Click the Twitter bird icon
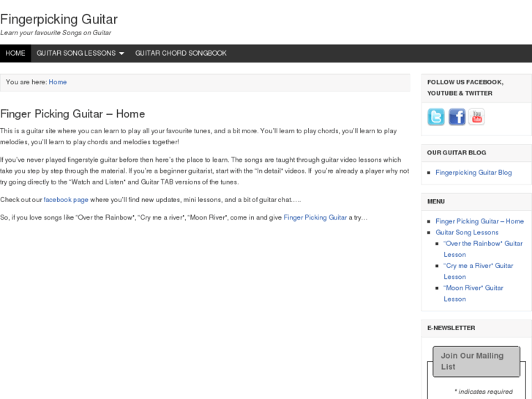The width and height of the screenshot is (532, 399). pos(436,117)
